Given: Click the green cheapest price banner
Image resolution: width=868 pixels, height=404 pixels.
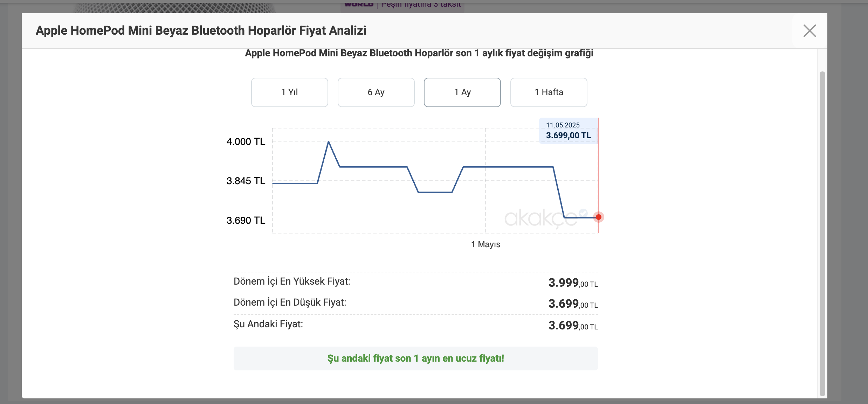Looking at the screenshot, I should tap(416, 358).
